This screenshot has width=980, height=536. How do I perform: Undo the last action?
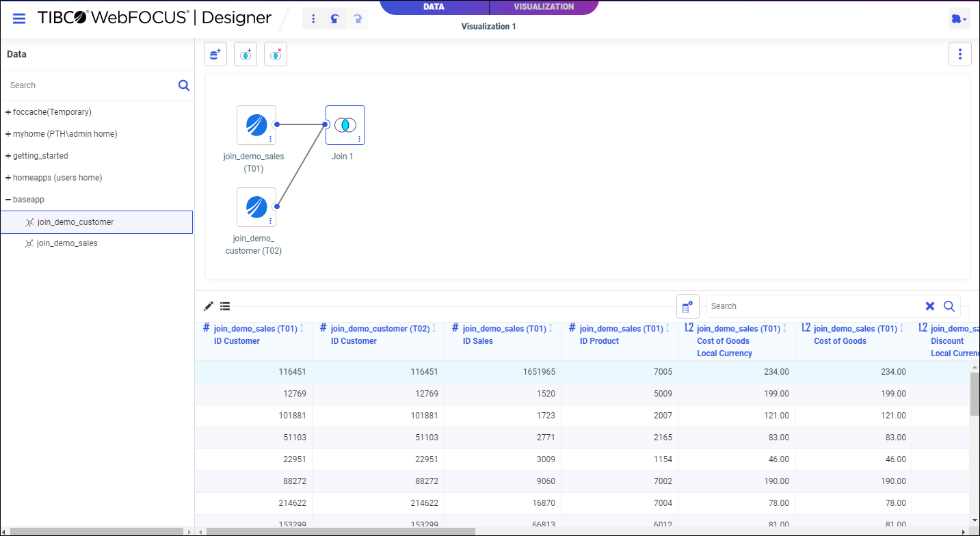pos(334,19)
